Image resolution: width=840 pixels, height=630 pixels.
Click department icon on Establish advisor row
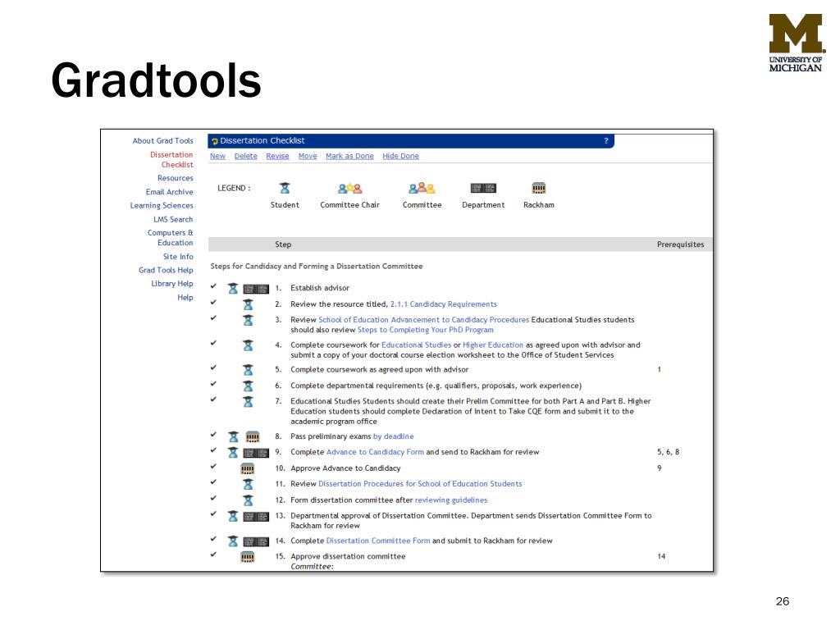click(256, 290)
